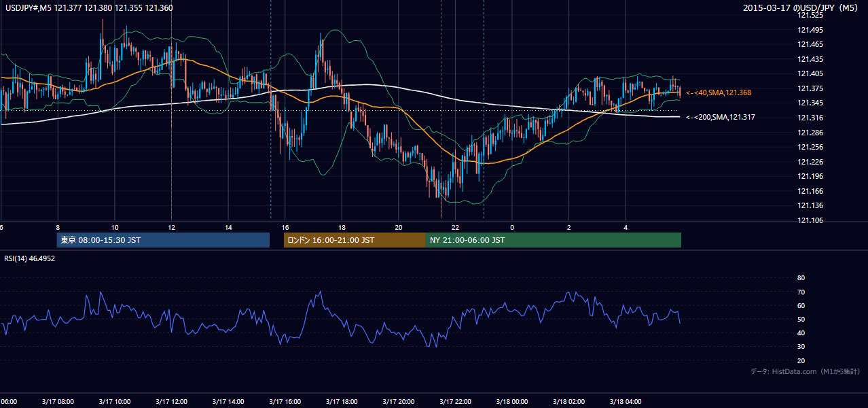The width and height of the screenshot is (868, 408).
Task: Click the hour 14 tick under the chart
Action: [228, 227]
